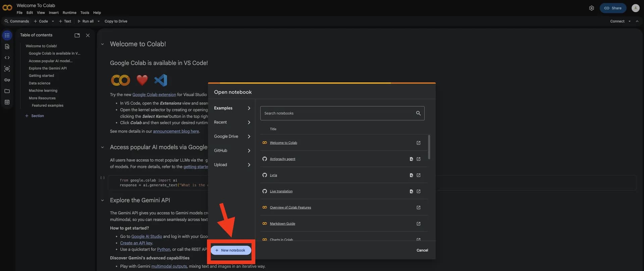Open the account avatar menu
This screenshot has height=271, width=644.
(x=635, y=8)
